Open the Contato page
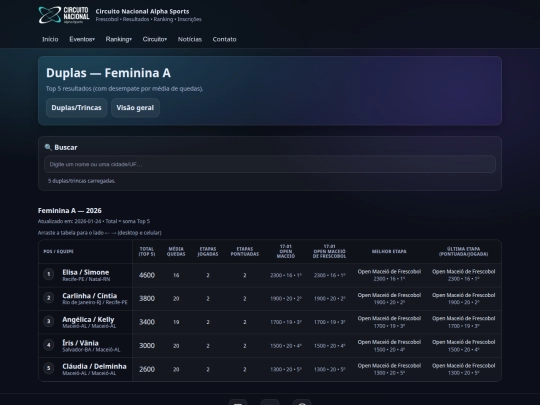 tap(225, 39)
